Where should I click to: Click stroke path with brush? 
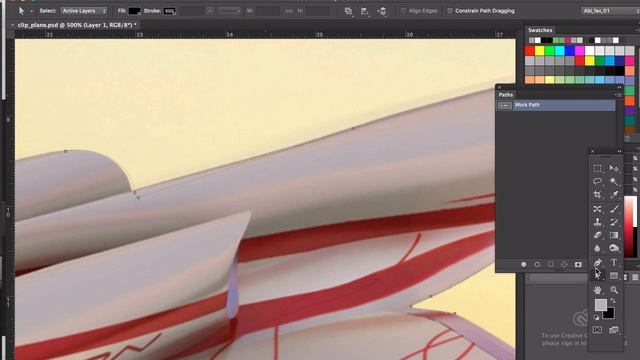coord(537,264)
